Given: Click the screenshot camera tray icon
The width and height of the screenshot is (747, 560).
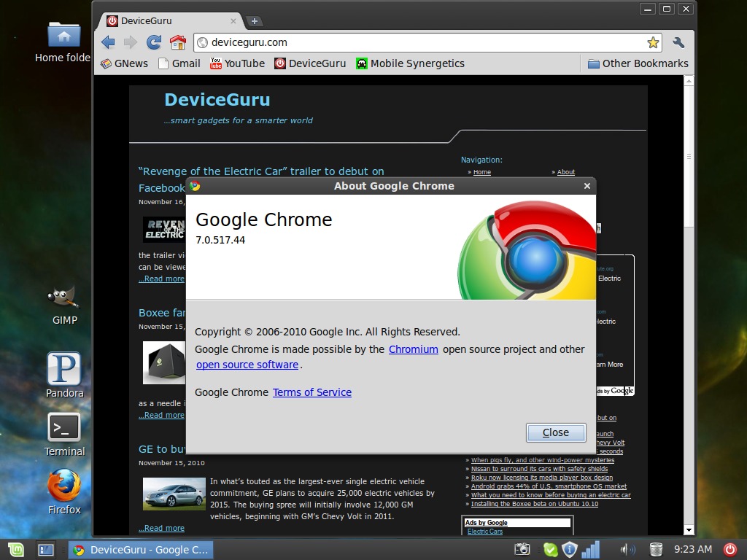Looking at the screenshot, I should pos(522,550).
